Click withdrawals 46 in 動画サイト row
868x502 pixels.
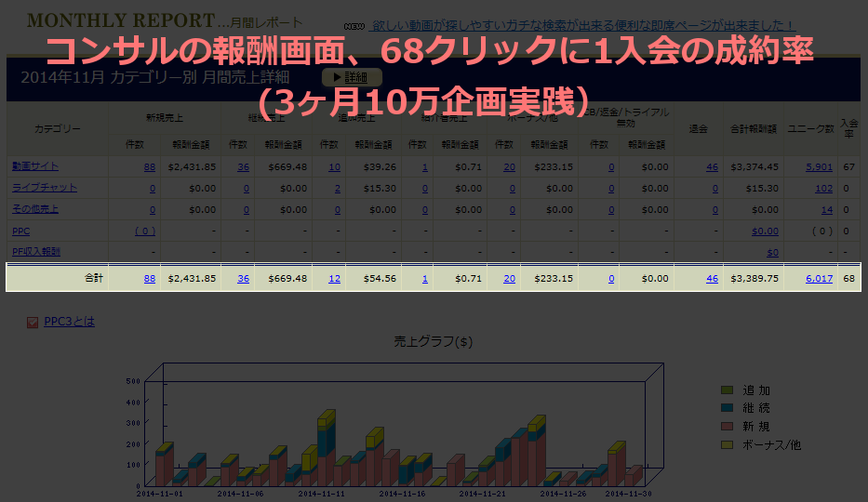pyautogui.click(x=712, y=167)
